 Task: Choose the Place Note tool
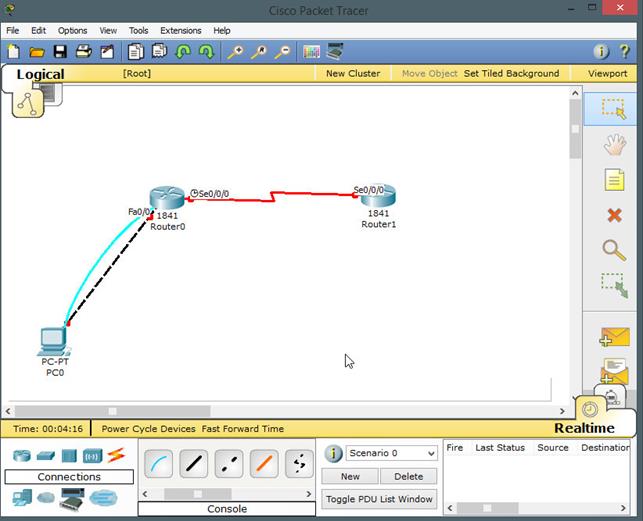[x=614, y=180]
